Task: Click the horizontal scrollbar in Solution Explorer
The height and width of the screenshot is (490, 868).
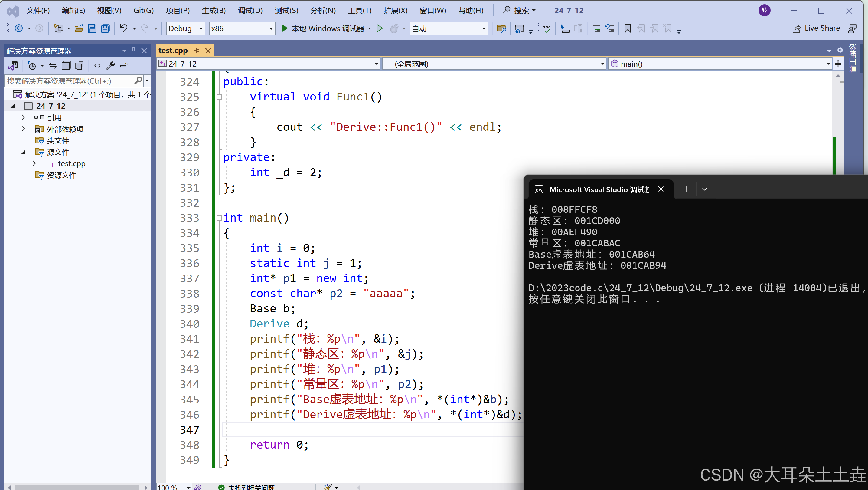Action: pos(76,487)
